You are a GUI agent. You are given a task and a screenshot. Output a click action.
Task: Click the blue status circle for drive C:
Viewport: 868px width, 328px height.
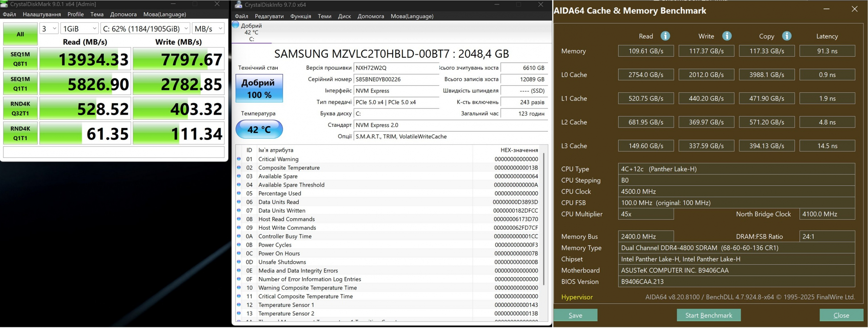pyautogui.click(x=235, y=25)
